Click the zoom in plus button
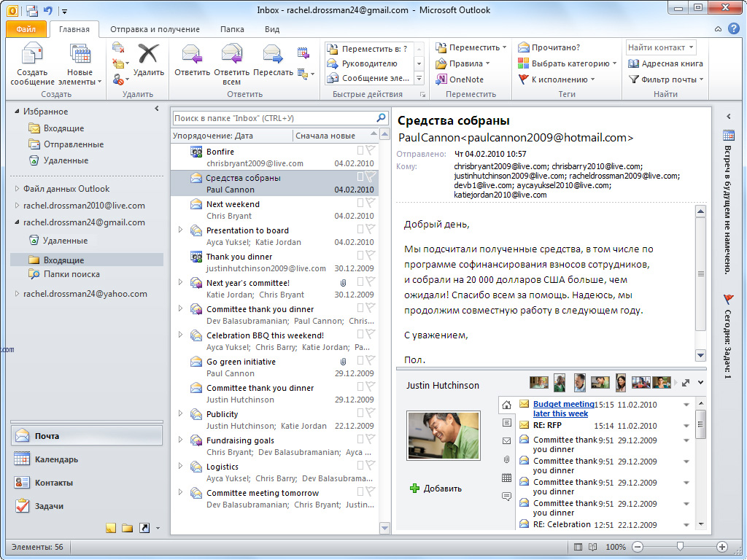Image resolution: width=747 pixels, height=560 pixels. (722, 547)
